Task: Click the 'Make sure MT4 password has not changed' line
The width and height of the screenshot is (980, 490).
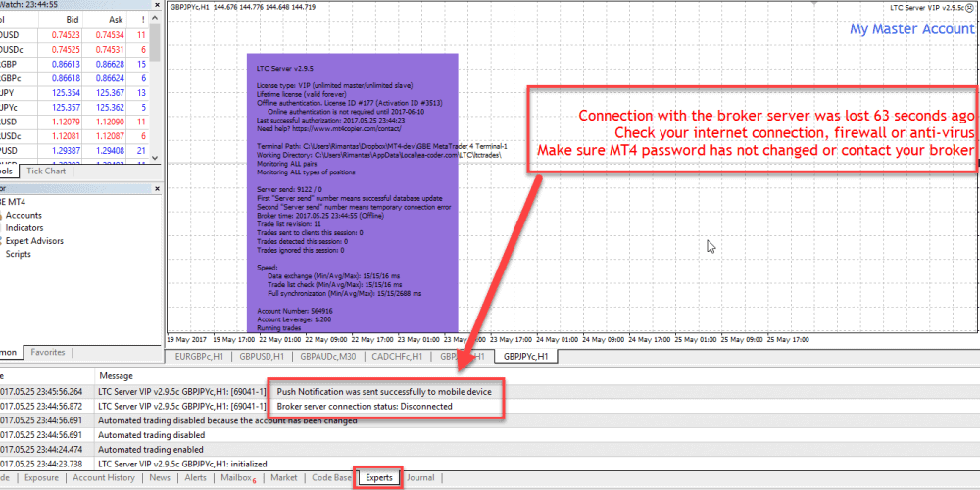Action: [x=757, y=151]
